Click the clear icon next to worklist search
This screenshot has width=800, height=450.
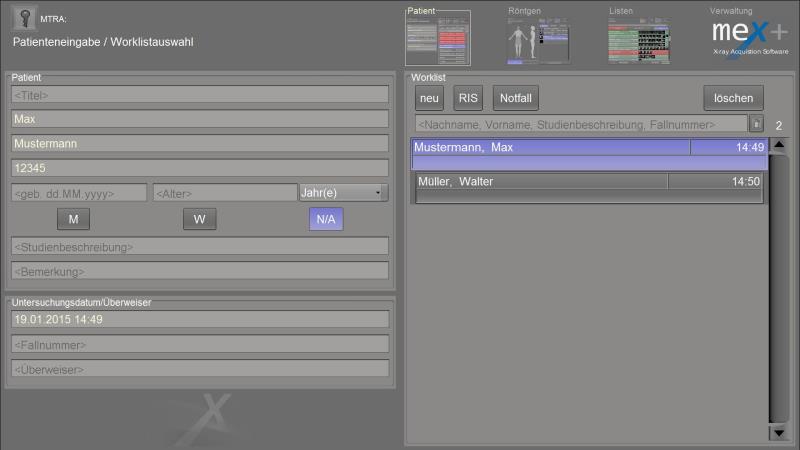757,124
